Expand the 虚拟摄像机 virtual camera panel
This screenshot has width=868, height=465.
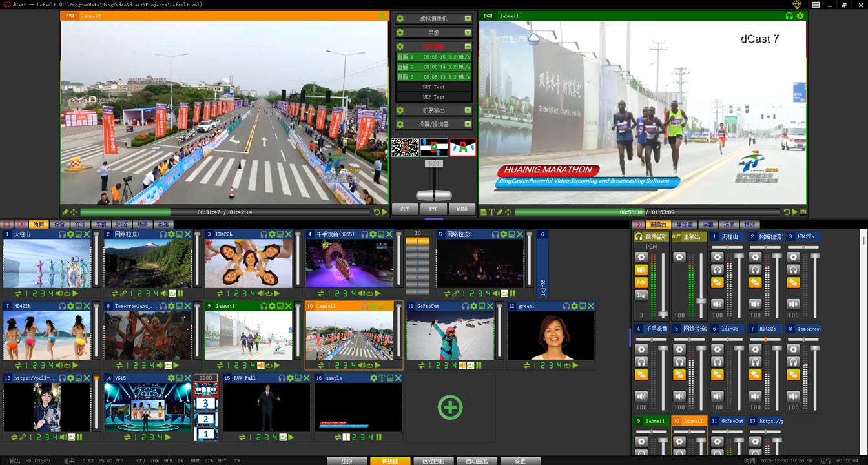tap(468, 19)
